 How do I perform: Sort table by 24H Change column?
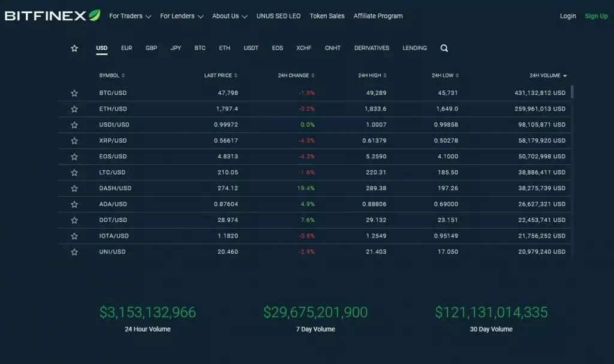[296, 75]
